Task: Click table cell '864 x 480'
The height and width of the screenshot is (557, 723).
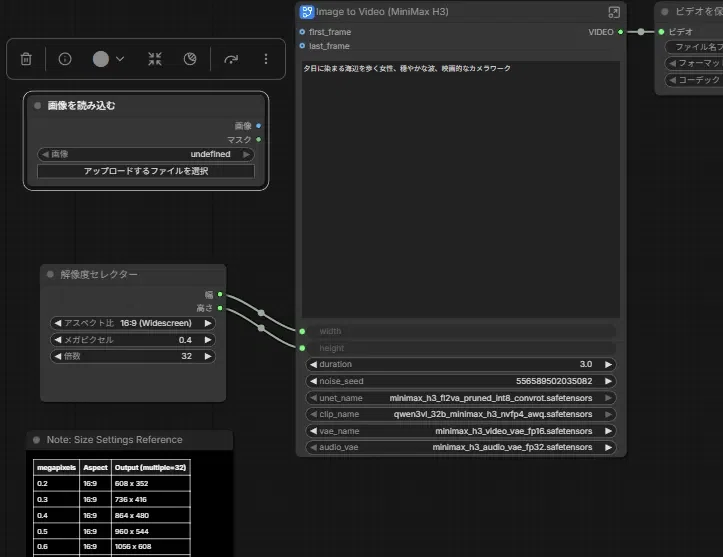Action: (x=151, y=516)
